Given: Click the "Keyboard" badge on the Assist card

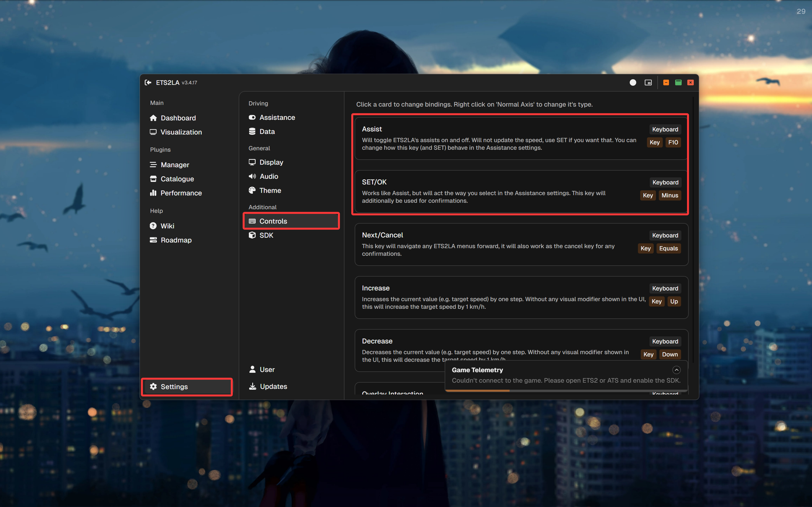Looking at the screenshot, I should coord(665,129).
